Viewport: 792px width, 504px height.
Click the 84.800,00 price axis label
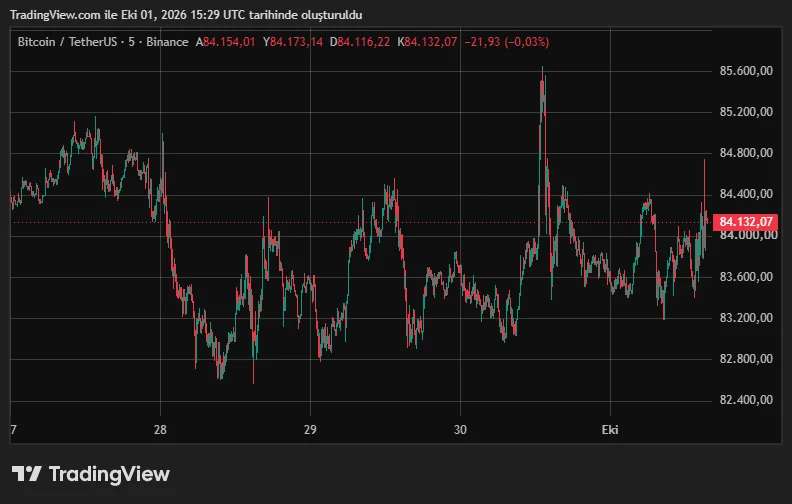click(746, 153)
